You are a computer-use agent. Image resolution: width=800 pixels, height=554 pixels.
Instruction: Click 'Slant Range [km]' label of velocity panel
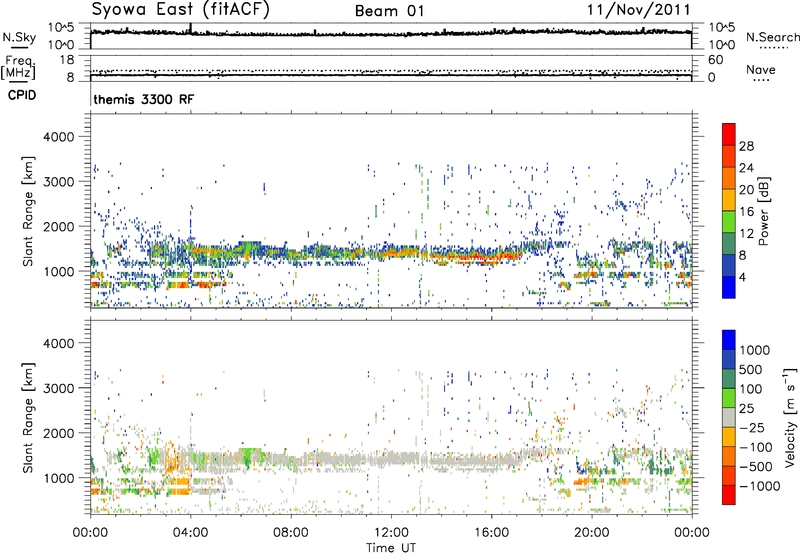tap(28, 418)
